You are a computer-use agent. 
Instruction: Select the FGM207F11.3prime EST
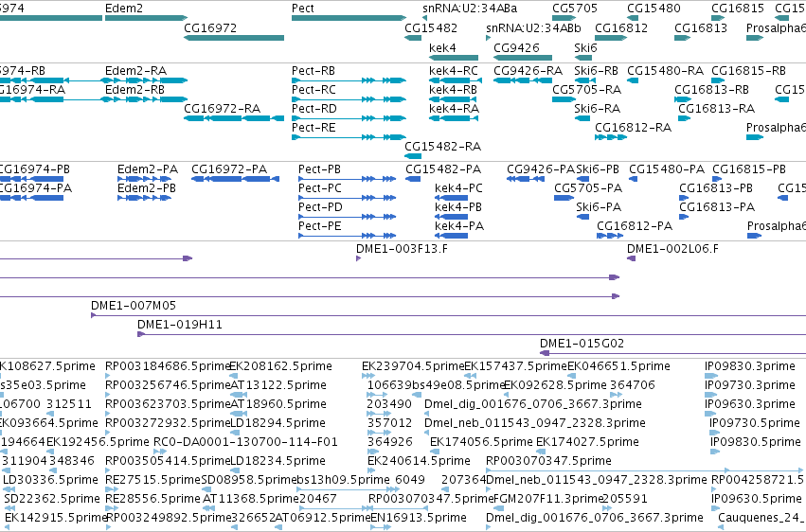496,508
